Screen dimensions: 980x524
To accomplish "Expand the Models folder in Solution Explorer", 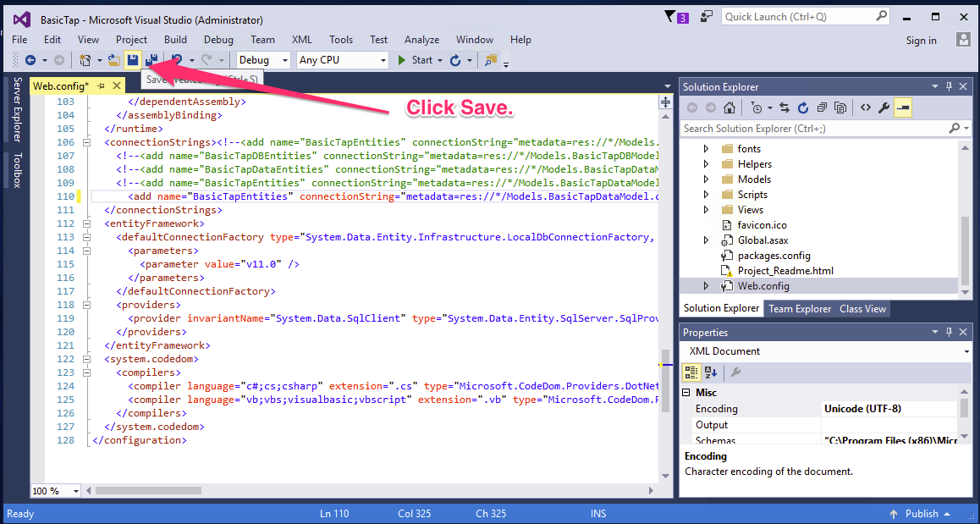I will click(706, 179).
